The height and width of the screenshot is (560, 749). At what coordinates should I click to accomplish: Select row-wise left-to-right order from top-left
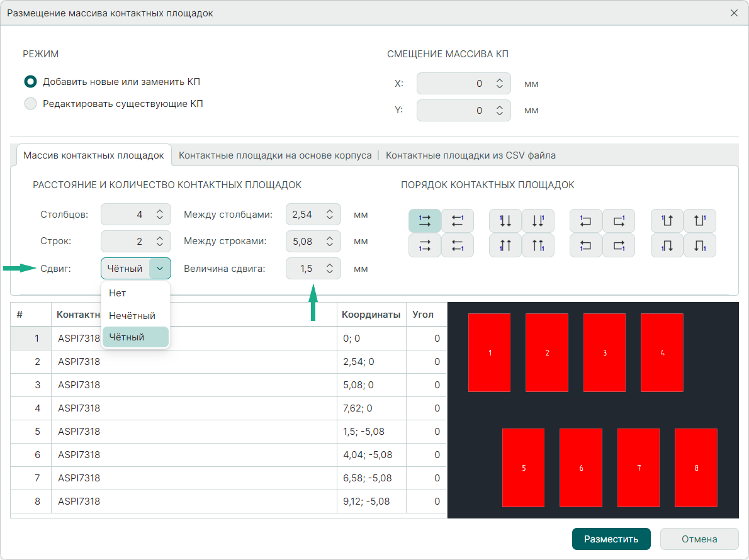[425, 221]
